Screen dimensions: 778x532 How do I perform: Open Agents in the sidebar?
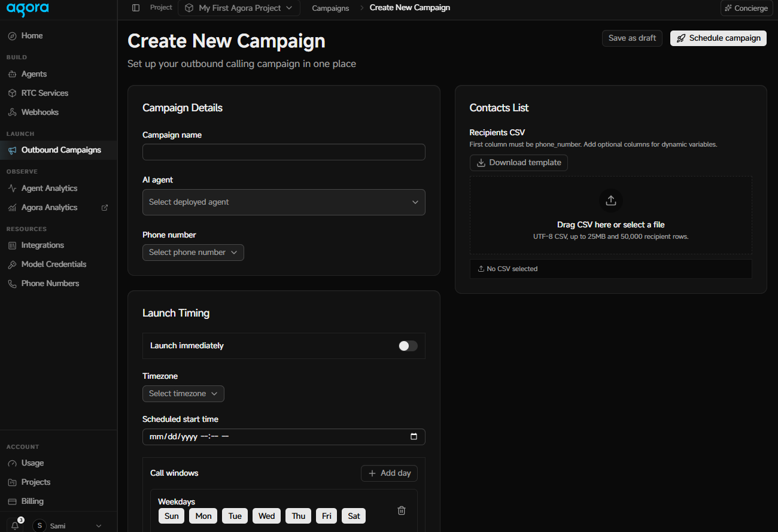[59, 74]
